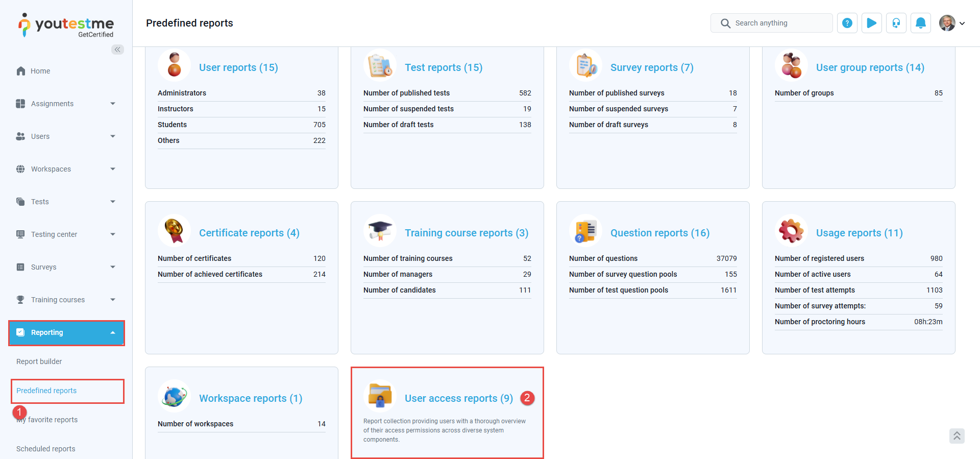Open the Test reports (15) link
The image size is (980, 459).
pyautogui.click(x=443, y=67)
